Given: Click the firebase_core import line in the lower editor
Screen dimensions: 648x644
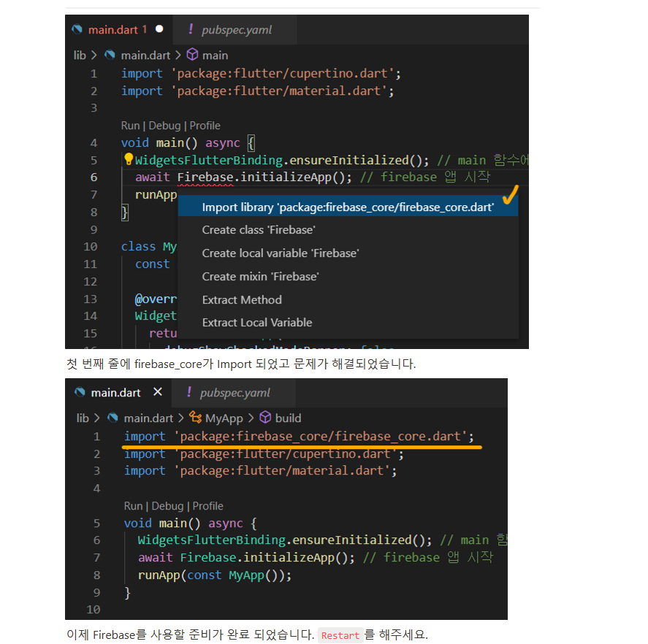Looking at the screenshot, I should coord(299,436).
